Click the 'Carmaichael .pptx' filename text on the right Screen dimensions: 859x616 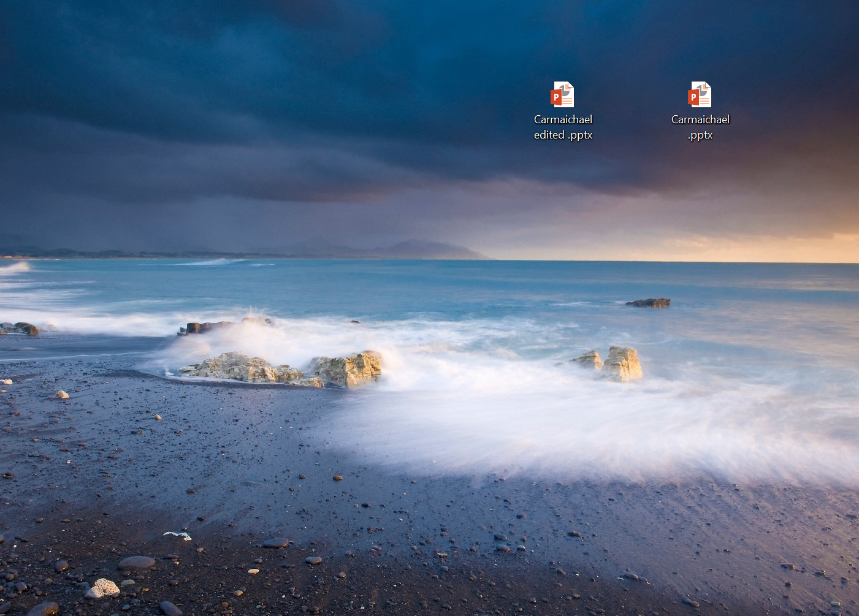(x=700, y=127)
